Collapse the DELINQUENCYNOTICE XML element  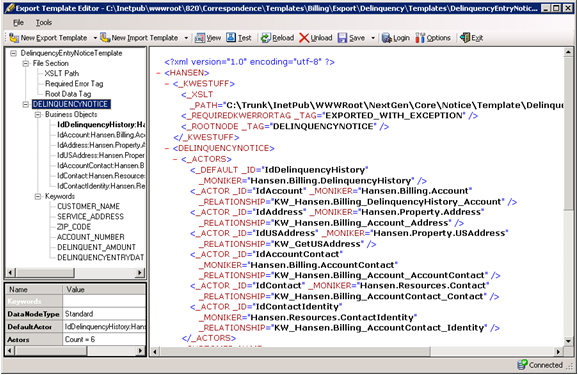tap(167, 149)
